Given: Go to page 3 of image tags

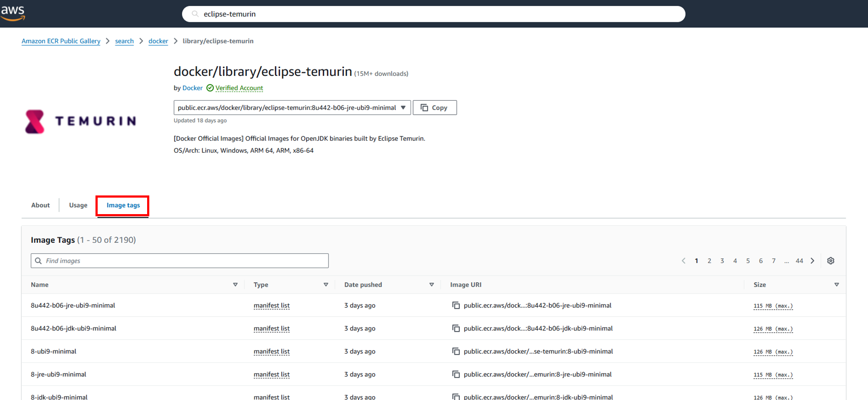Looking at the screenshot, I should (x=722, y=261).
